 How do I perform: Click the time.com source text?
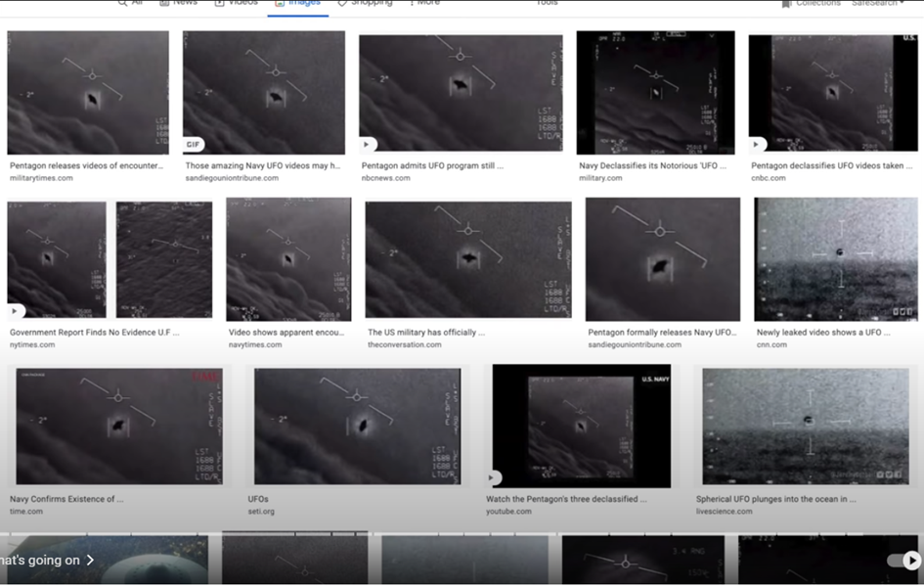26,512
